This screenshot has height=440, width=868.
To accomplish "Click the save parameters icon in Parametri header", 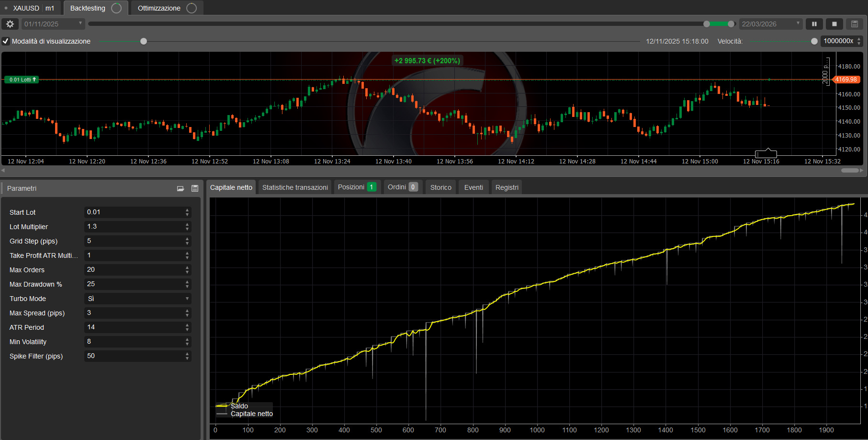I will tap(195, 188).
